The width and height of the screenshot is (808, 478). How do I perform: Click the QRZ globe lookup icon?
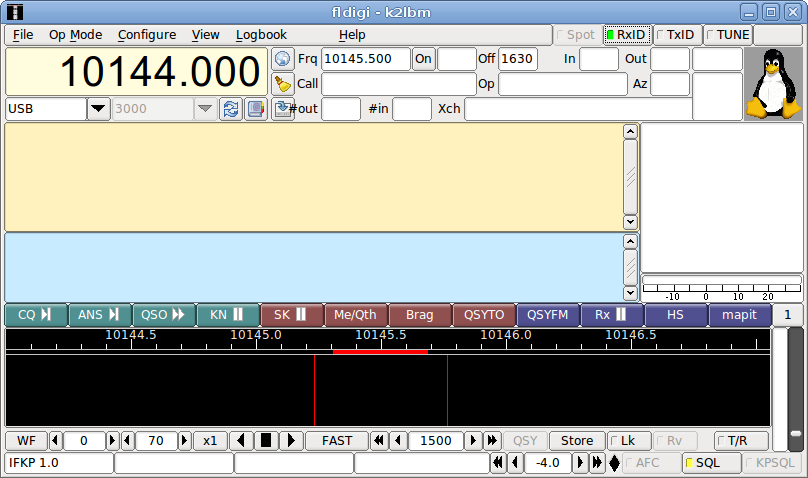[x=282, y=59]
